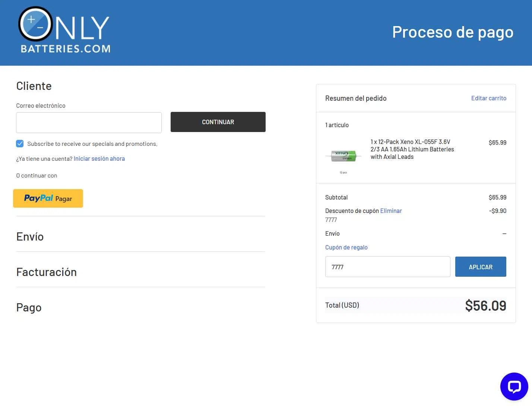The width and height of the screenshot is (532, 408).
Task: Click the OnlyBatteries.com logo
Action: (x=64, y=30)
